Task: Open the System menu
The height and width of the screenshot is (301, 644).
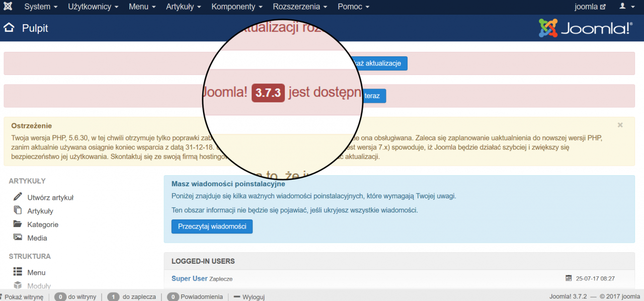Action: click(x=41, y=7)
